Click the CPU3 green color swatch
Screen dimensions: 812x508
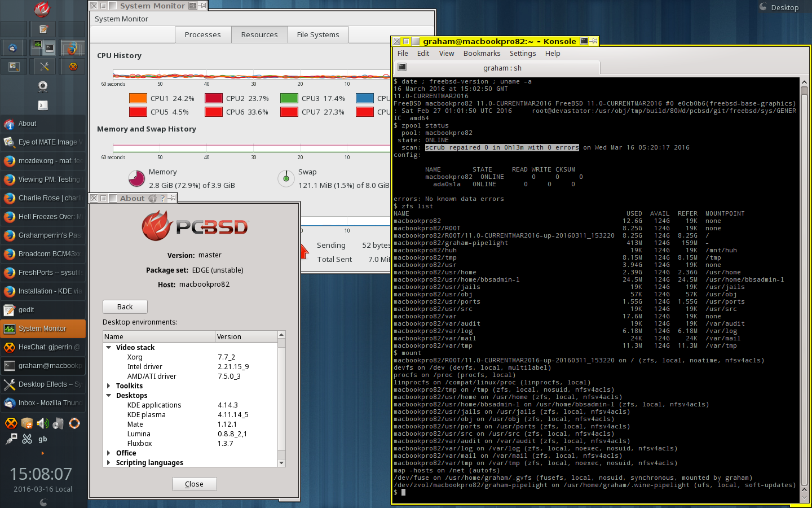(289, 98)
